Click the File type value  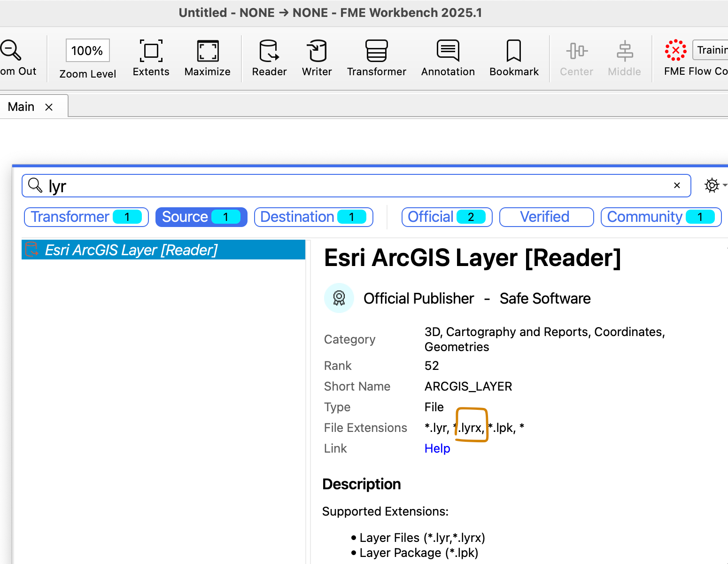click(434, 407)
